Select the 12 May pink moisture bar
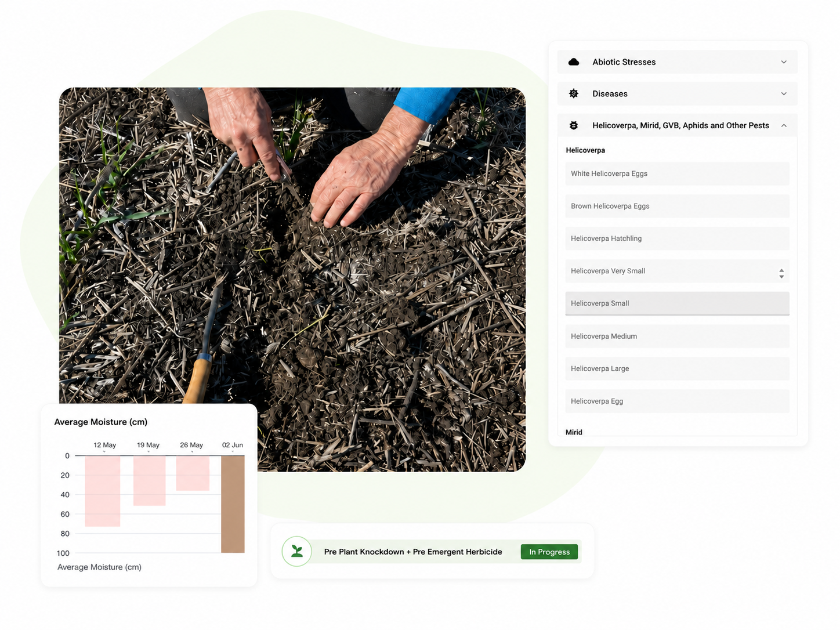This screenshot has width=840, height=630. pos(103,491)
